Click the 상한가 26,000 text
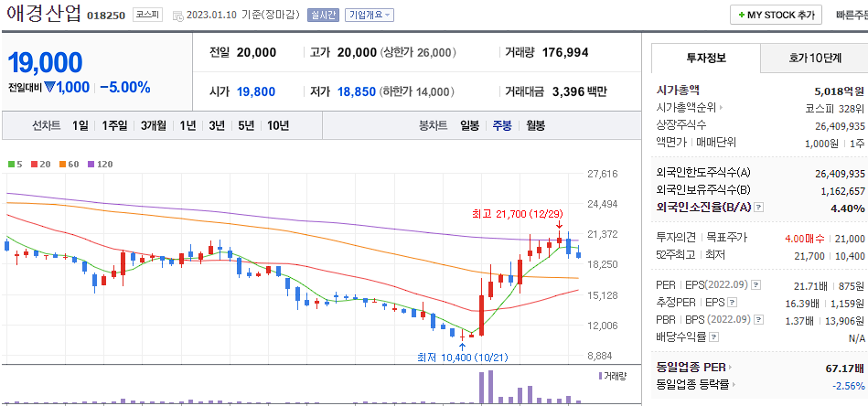Screen dimensions: 868x406 418,52
